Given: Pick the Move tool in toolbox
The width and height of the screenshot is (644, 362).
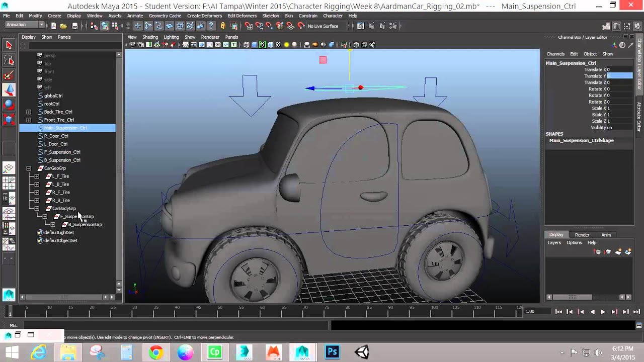Looking at the screenshot, I should (9, 90).
